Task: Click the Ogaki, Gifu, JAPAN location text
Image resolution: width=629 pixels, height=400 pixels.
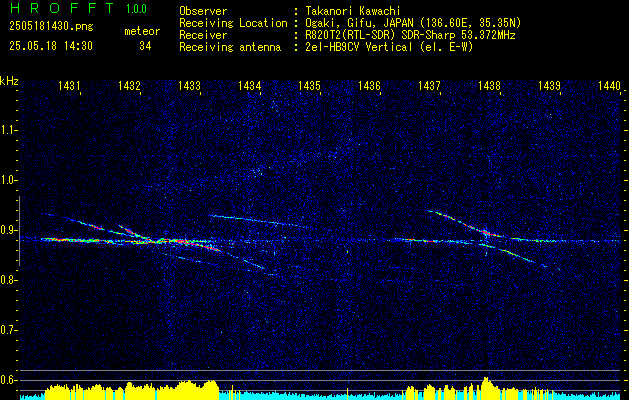Action: 412,23
